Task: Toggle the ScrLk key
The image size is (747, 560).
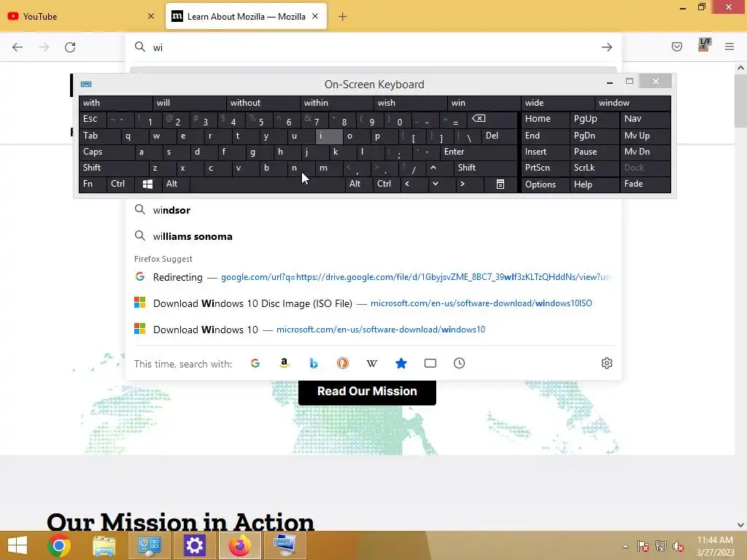Action: coord(594,168)
